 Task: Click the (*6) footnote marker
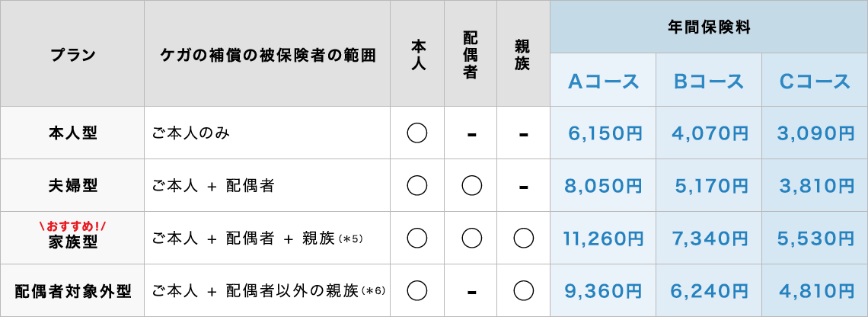372,291
